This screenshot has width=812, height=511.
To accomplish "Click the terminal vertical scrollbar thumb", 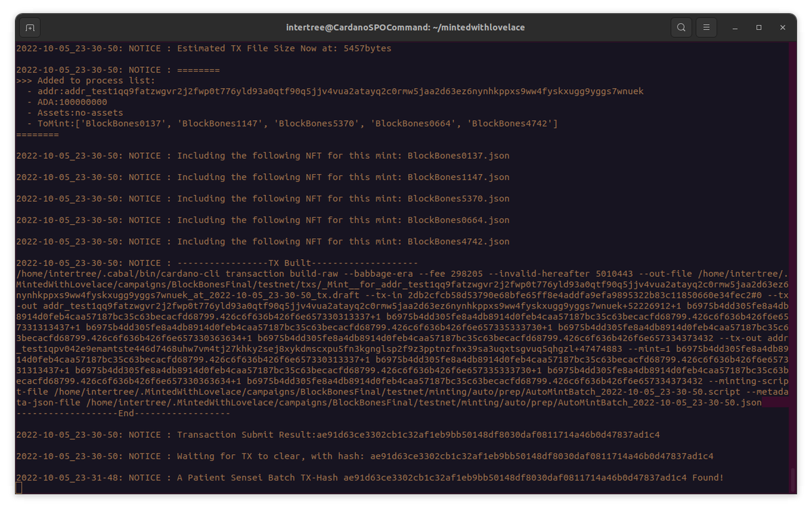I will click(793, 480).
